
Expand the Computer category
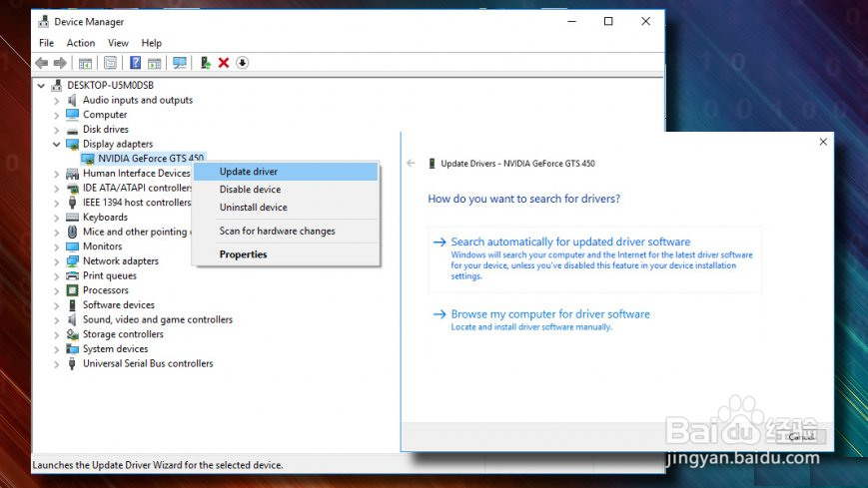point(56,115)
